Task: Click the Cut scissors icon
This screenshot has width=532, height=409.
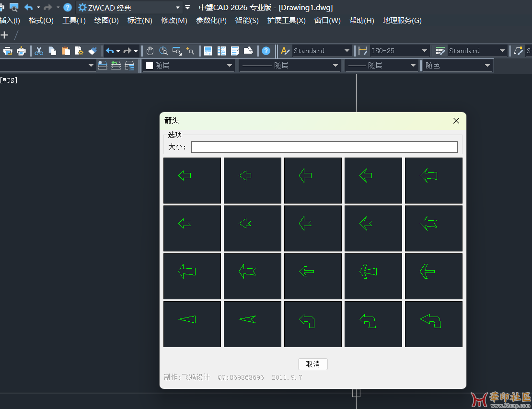Action: pos(39,51)
